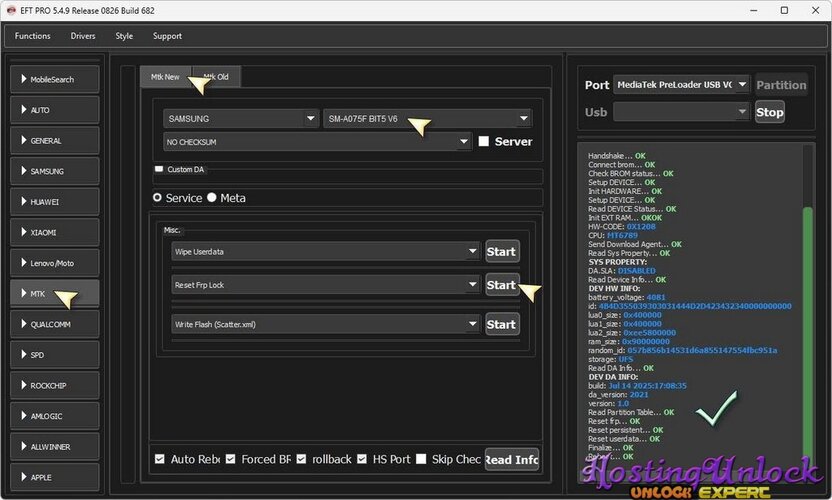This screenshot has height=500, width=832.
Task: Click the HW-CODE value 0X1208
Action: pyautogui.click(x=641, y=227)
